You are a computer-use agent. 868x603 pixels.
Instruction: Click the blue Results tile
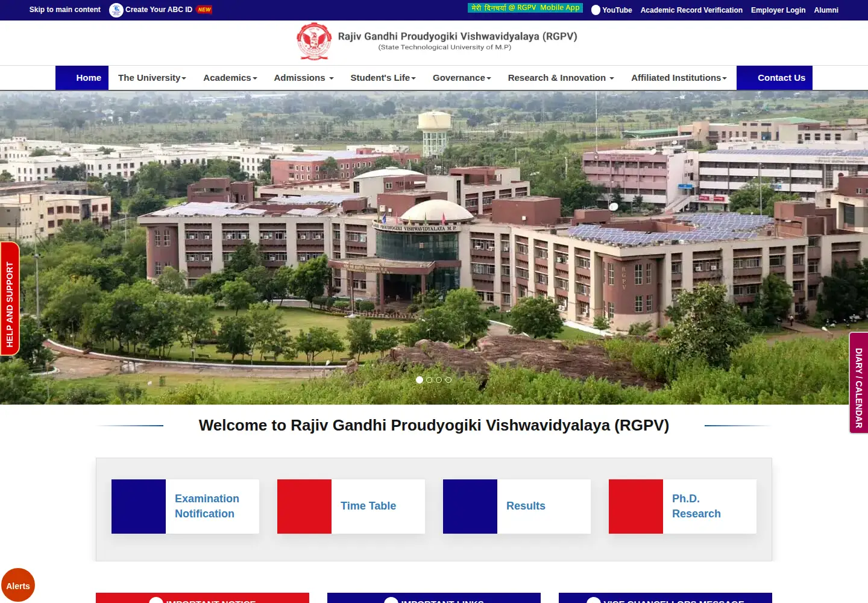click(470, 507)
